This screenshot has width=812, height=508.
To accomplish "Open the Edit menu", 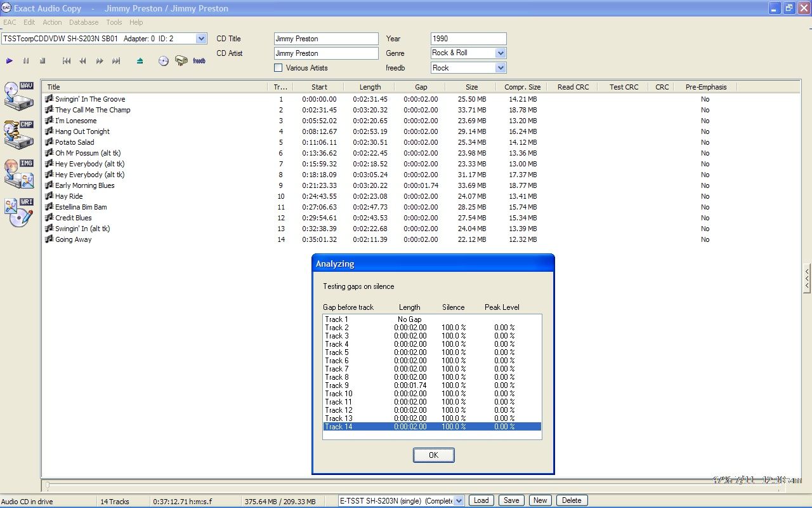I will pyautogui.click(x=29, y=22).
